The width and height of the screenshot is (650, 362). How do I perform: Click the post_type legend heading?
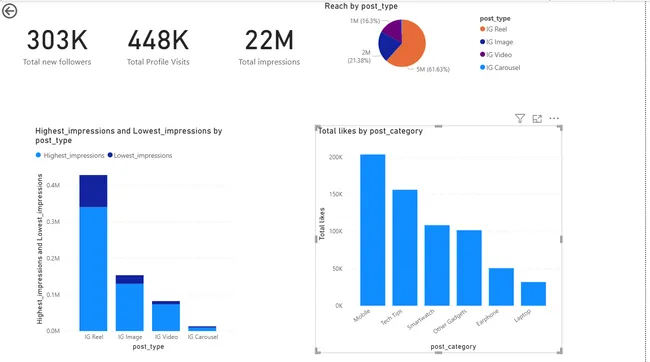(495, 19)
